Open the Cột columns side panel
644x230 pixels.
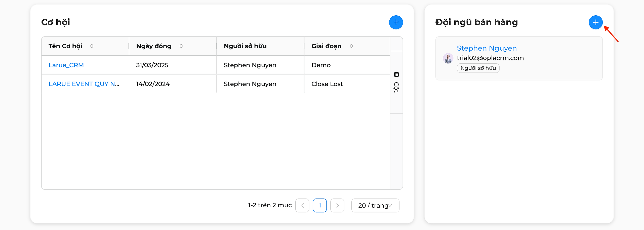click(x=396, y=82)
